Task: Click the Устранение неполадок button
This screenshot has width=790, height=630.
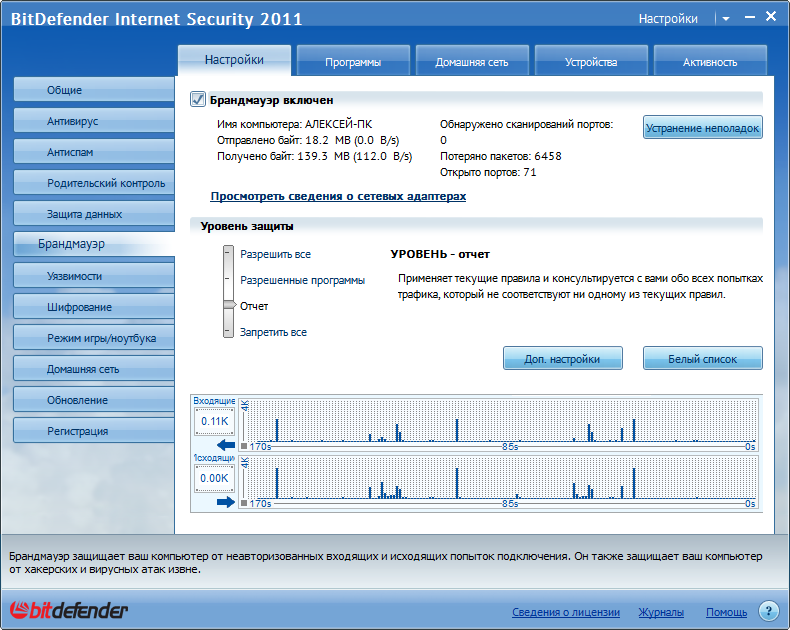Action: (702, 128)
